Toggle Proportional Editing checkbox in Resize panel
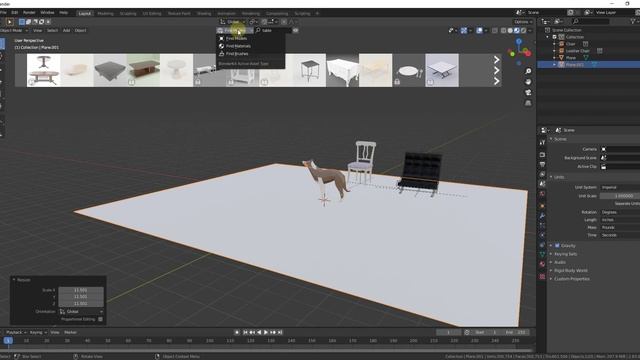640x360 pixels. tap(100, 319)
